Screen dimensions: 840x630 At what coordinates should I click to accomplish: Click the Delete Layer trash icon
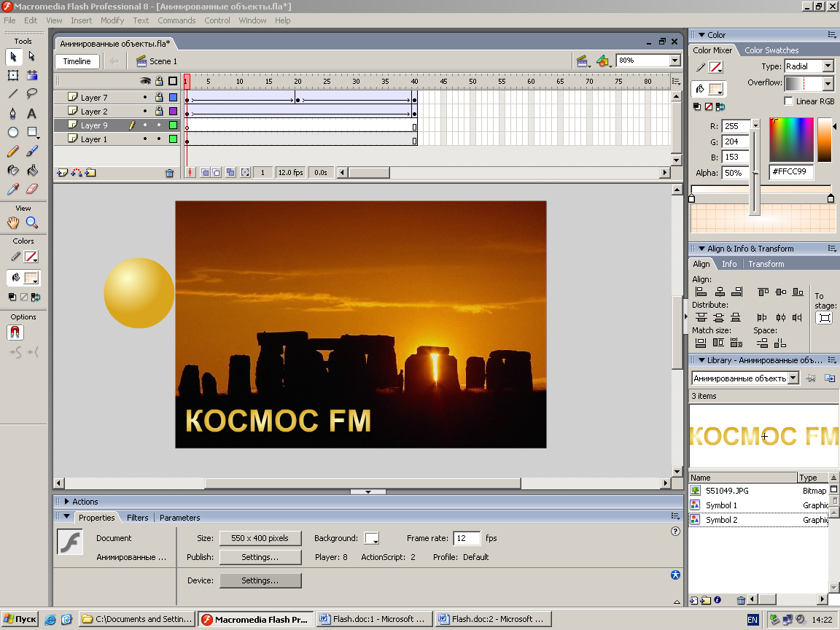(169, 173)
